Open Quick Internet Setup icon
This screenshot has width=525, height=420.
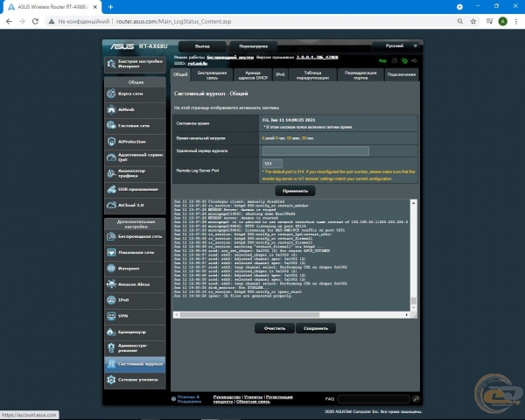111,64
